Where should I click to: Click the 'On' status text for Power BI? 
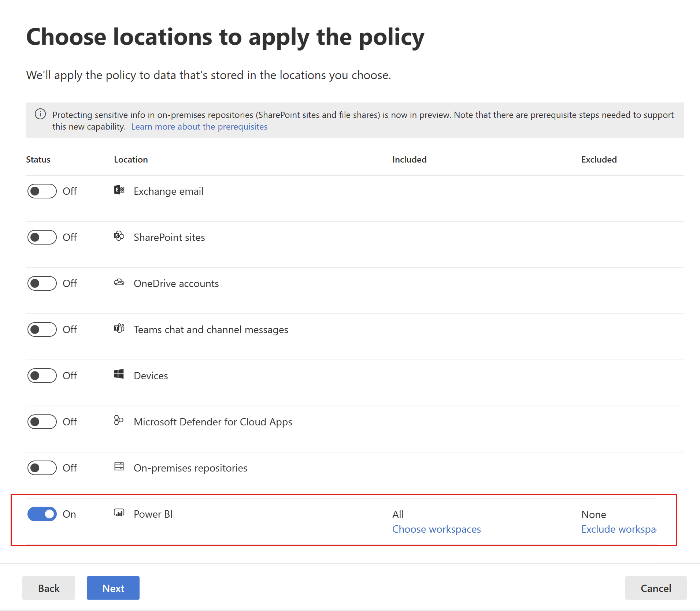(x=69, y=514)
